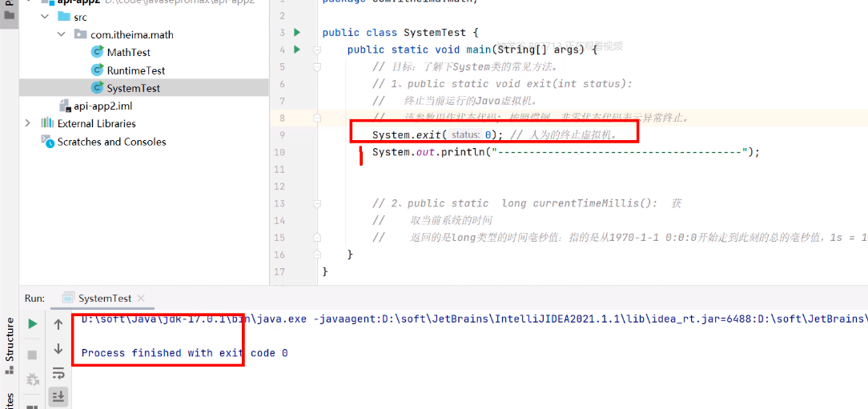Screen dimensions: 868x409
Task: Click the fold end marker at line 16
Action: tap(317, 255)
